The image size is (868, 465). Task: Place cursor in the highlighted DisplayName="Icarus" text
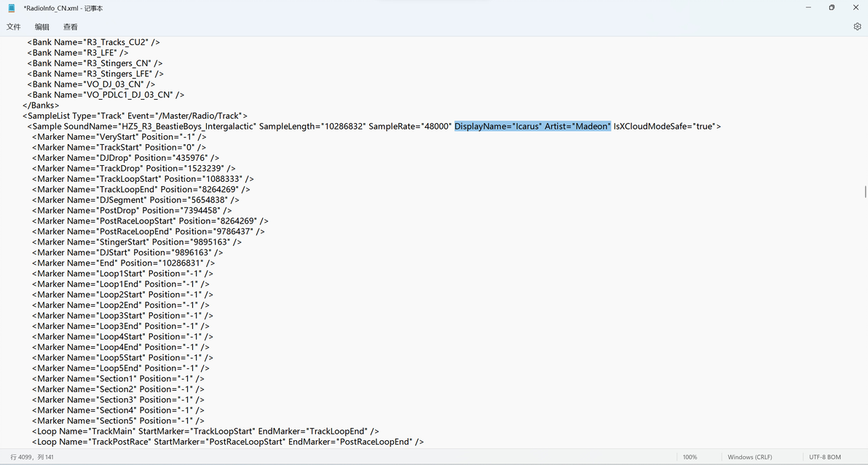[498, 127]
